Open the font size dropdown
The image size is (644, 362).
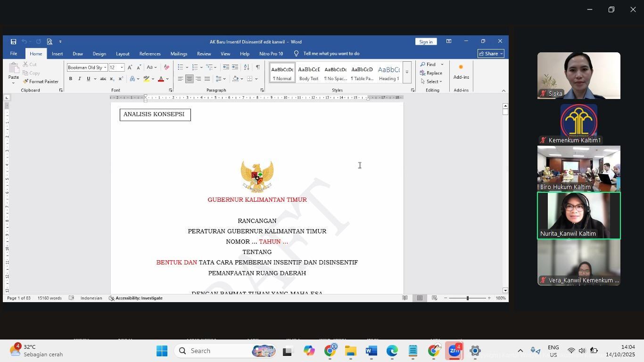[122, 67]
